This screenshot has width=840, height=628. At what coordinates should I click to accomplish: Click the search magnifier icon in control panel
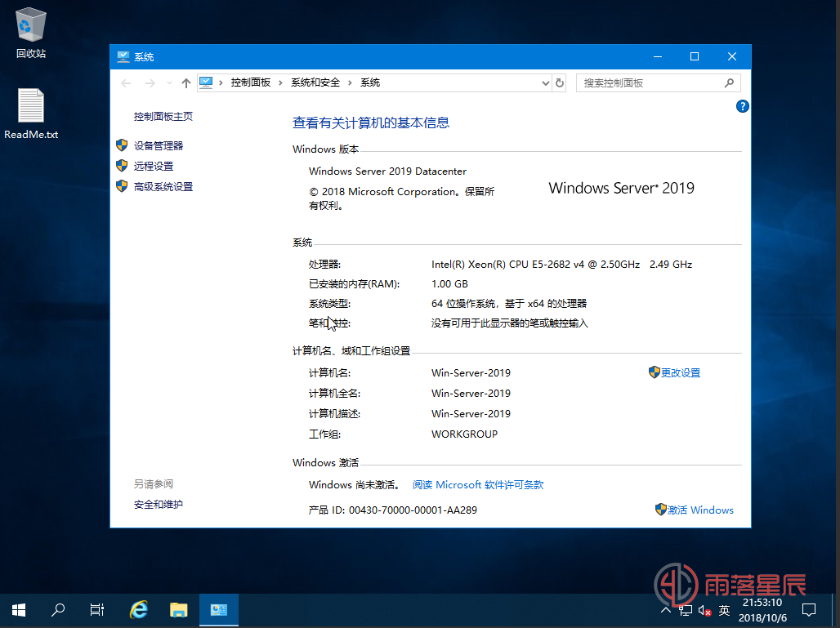pyautogui.click(x=729, y=83)
